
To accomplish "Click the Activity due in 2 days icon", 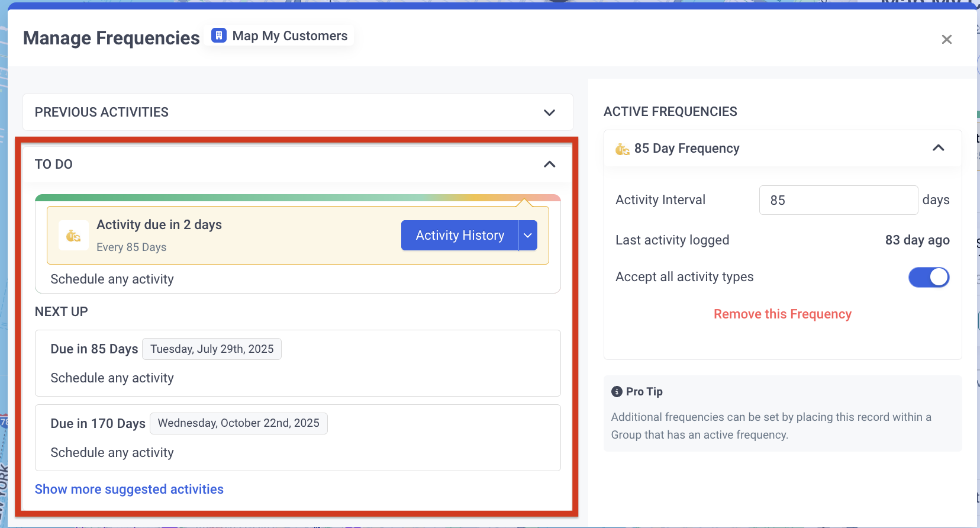I will 73,236.
